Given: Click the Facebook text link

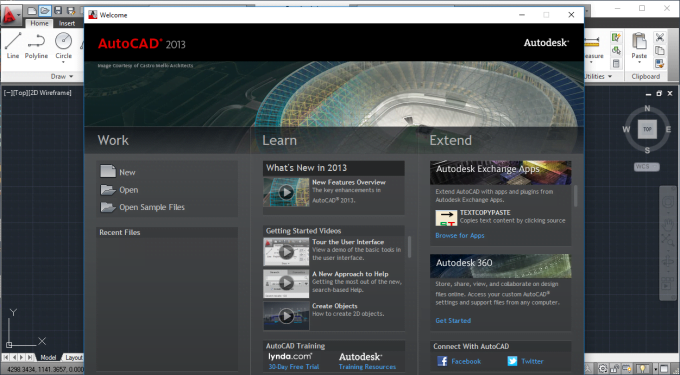Looking at the screenshot, I should tap(466, 361).
